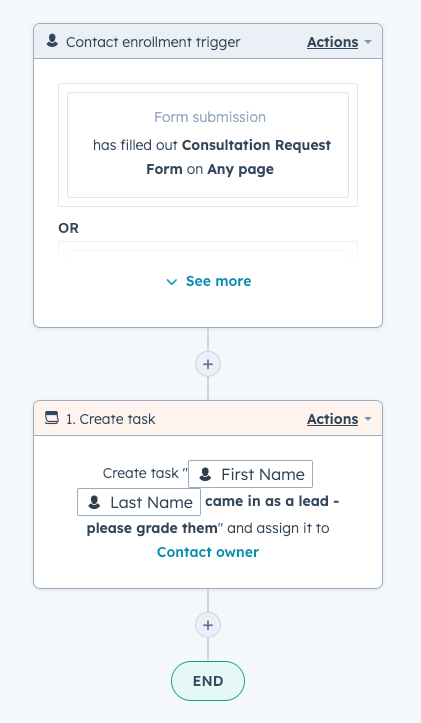The height and width of the screenshot is (723, 421).
Task: Click the Last Name token
Action: pos(139,502)
